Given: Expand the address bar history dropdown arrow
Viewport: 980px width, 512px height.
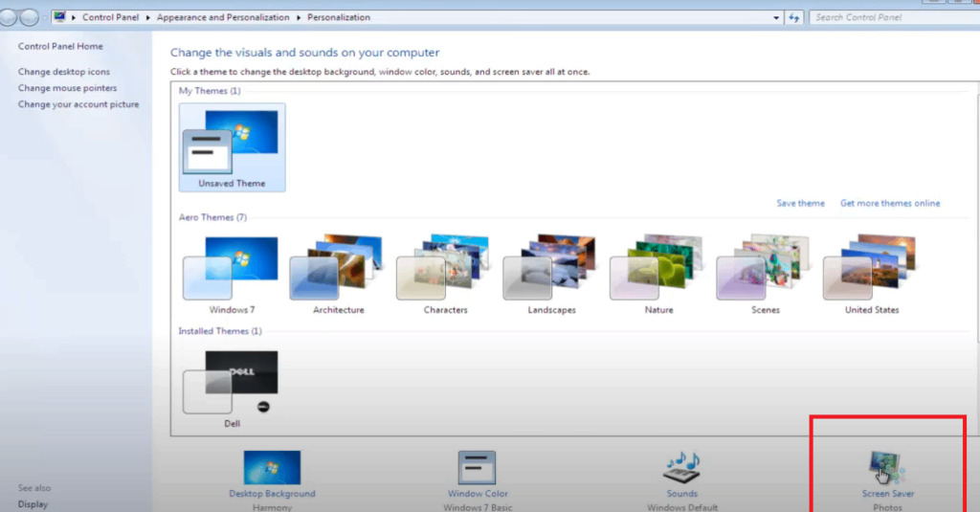Looking at the screenshot, I should pos(775,17).
